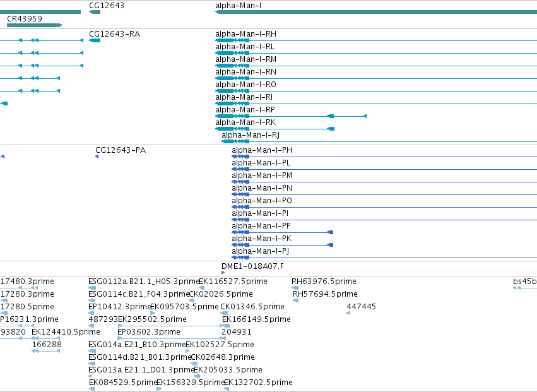
Task: Click the EP03602.3prime EST label
Action: pyautogui.click(x=149, y=333)
